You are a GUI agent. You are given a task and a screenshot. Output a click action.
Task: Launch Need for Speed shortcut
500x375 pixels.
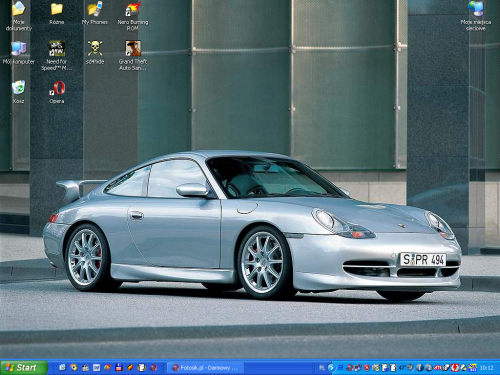point(57,55)
